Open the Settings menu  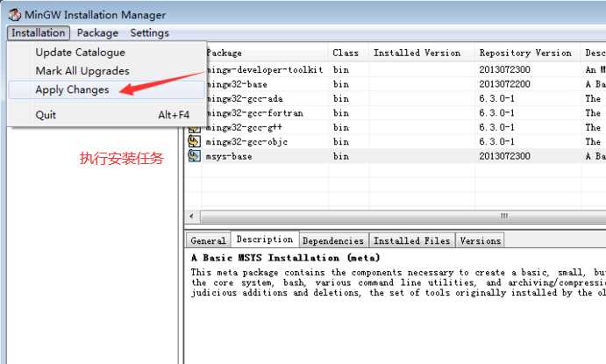150,33
